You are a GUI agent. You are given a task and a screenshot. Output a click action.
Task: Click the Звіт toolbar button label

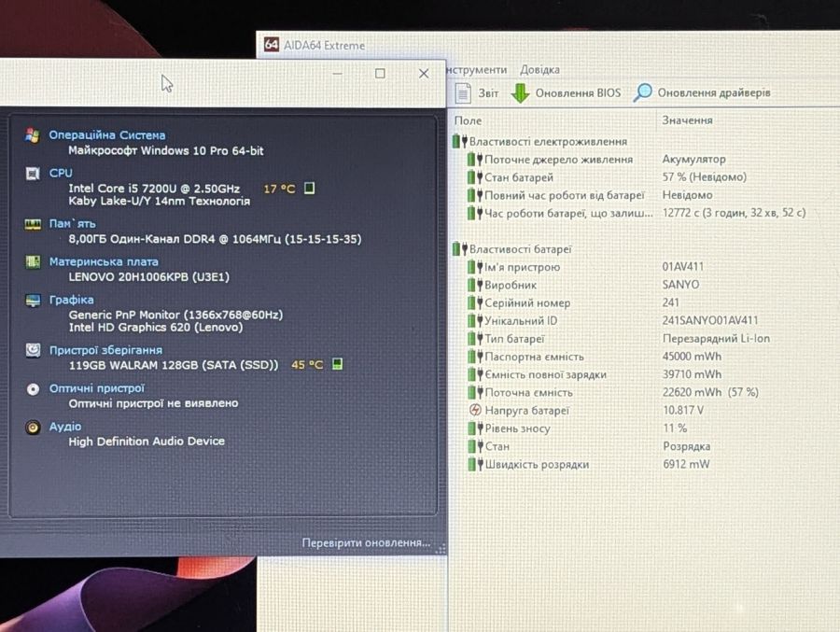[x=488, y=93]
